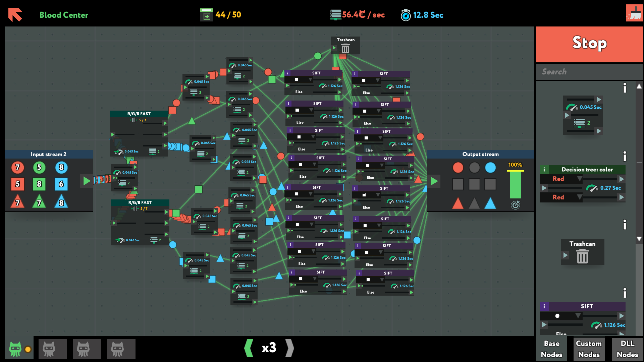Click the clear-canvas broom icon
The image size is (644, 362).
(x=634, y=13)
